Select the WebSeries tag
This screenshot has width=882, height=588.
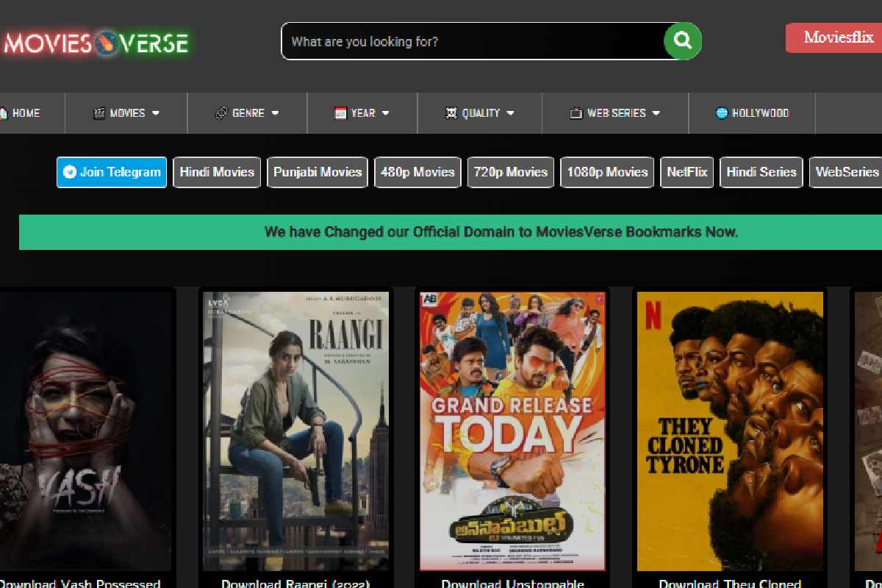pos(846,172)
